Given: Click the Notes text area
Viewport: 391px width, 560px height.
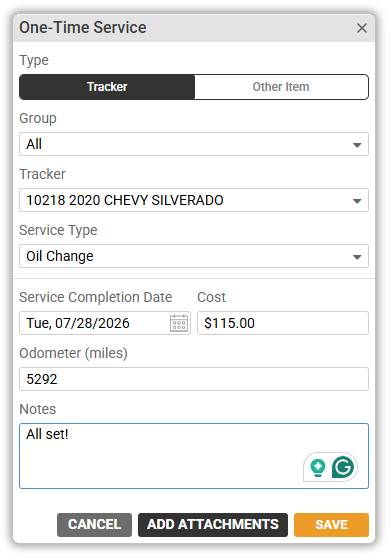Looking at the screenshot, I should click(x=194, y=456).
